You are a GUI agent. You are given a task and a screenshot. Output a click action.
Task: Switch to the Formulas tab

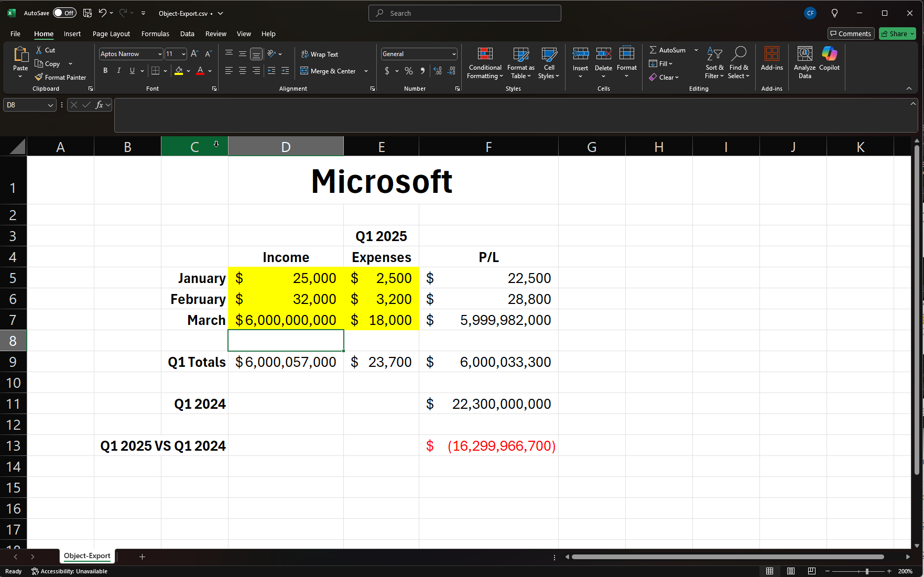[155, 34]
